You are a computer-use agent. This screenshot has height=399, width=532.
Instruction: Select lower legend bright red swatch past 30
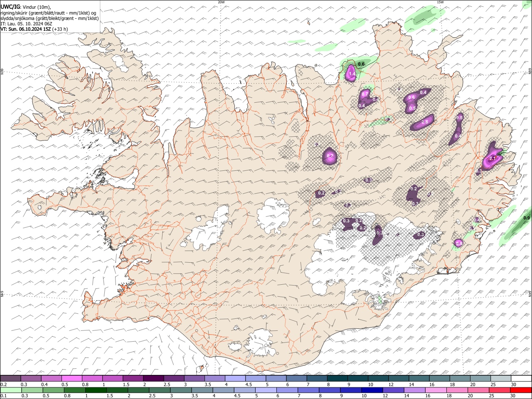pyautogui.click(x=521, y=390)
